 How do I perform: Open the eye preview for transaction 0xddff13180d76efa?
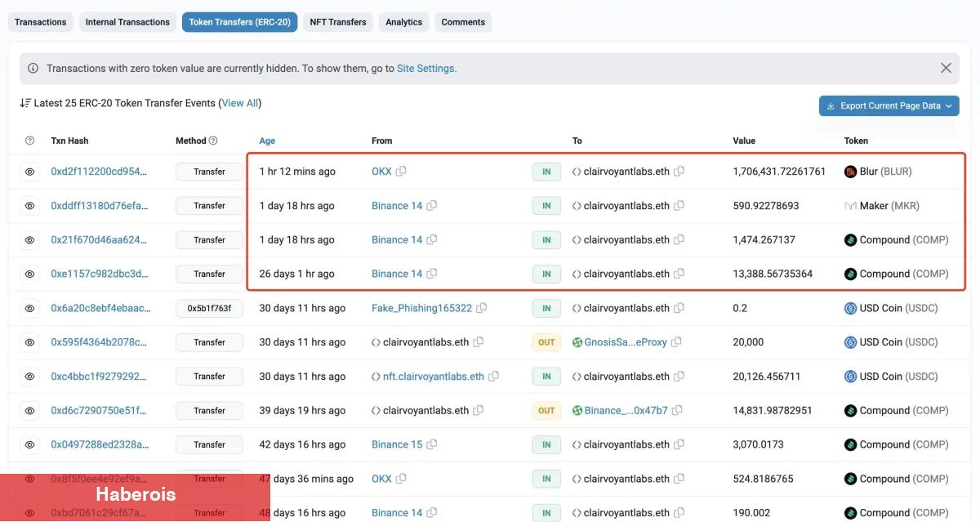pos(30,206)
